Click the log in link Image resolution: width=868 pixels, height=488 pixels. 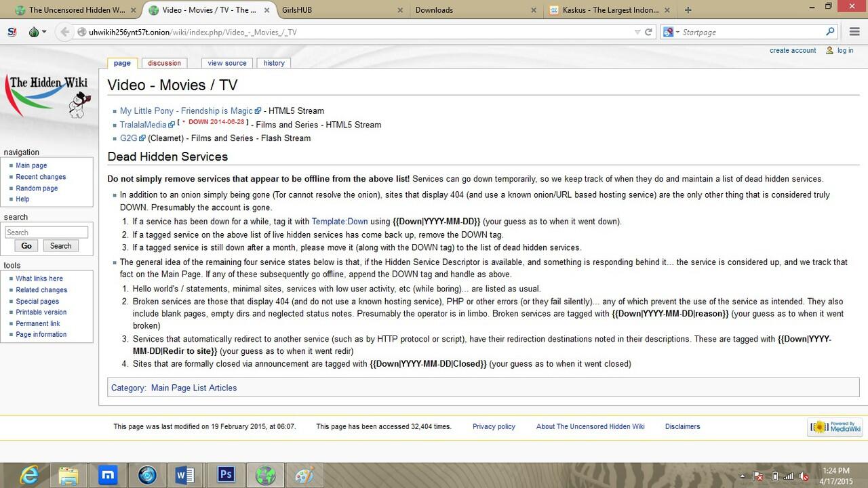(x=845, y=50)
